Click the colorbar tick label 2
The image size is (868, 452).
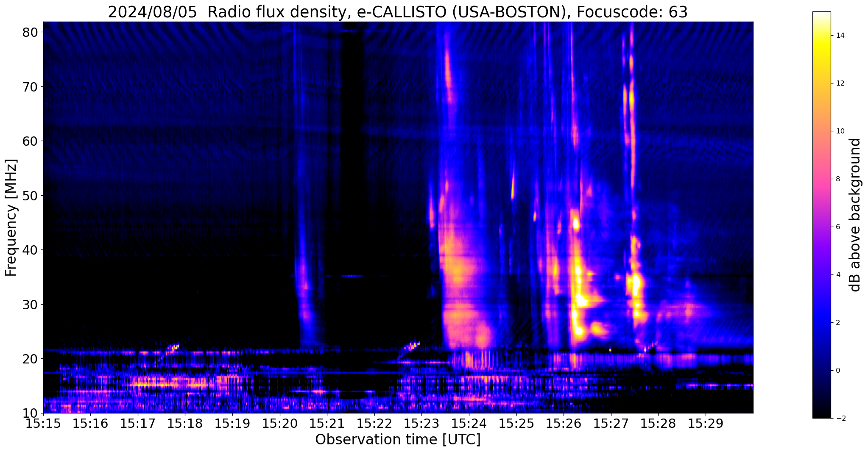(837, 323)
